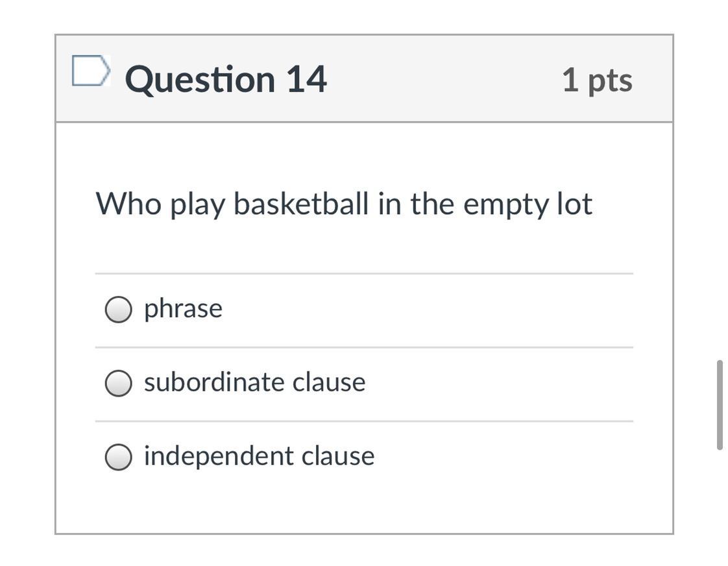728x566 pixels.
Task: Click the word "Question" in the heading
Action: pyautogui.click(x=200, y=79)
